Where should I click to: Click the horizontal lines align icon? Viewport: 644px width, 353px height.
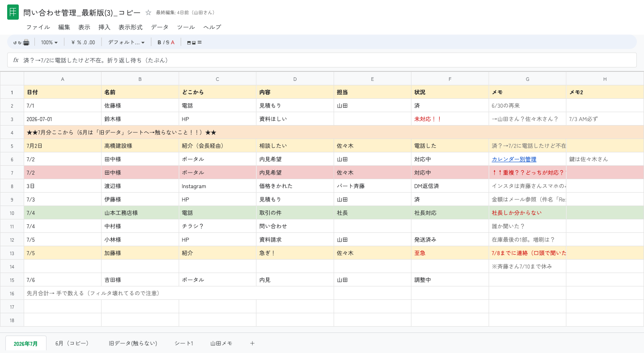[199, 42]
